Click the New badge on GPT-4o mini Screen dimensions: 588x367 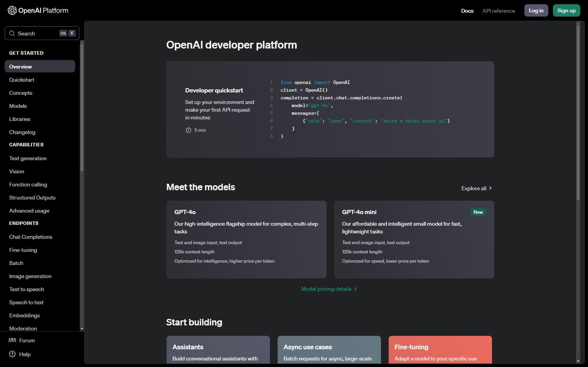[x=478, y=212]
